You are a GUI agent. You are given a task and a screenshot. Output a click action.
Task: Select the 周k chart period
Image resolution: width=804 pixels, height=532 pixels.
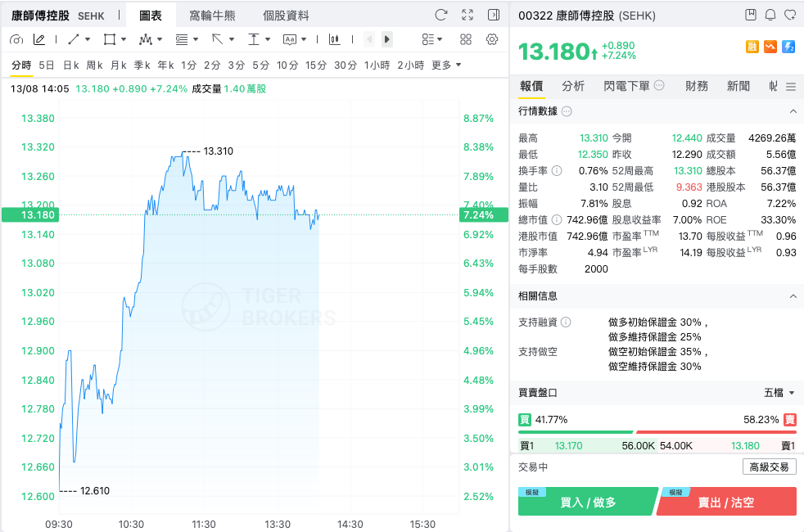pos(94,65)
